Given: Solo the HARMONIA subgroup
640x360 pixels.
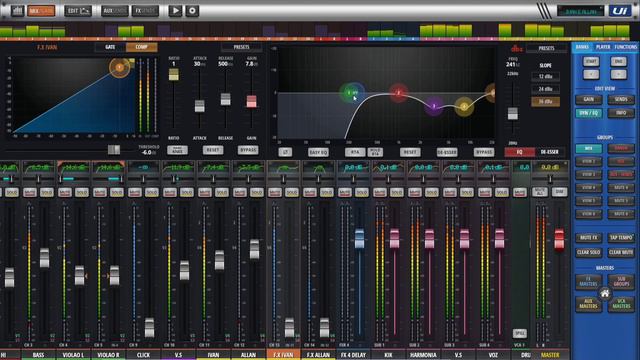Looking at the screenshot, I should pyautogui.click(x=431, y=192).
